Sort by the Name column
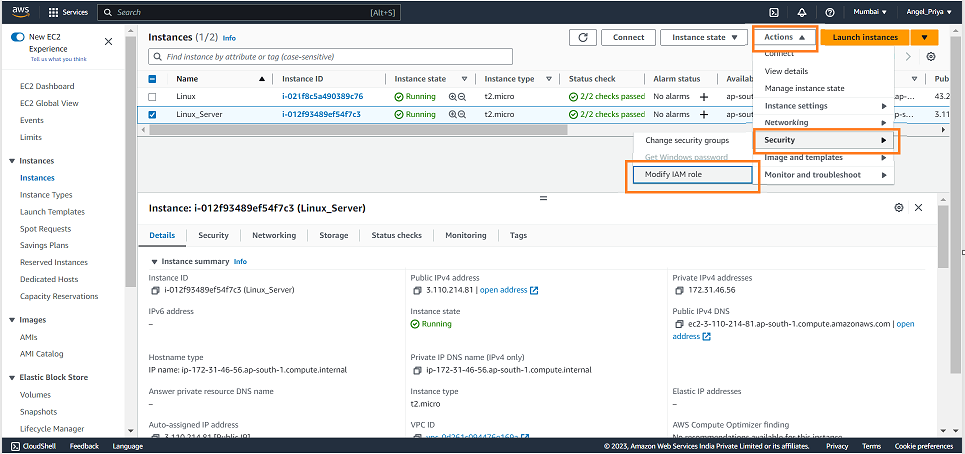Viewport: 965px width, 454px height. 262,79
